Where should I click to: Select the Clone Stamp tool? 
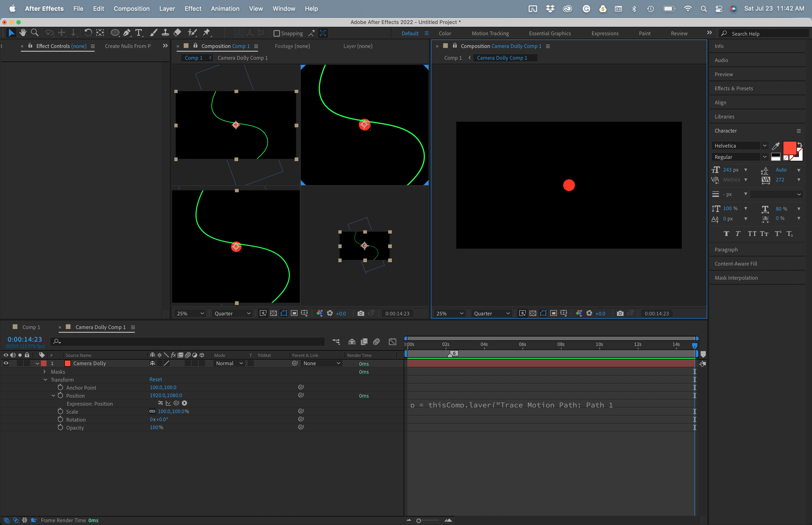[x=165, y=32]
